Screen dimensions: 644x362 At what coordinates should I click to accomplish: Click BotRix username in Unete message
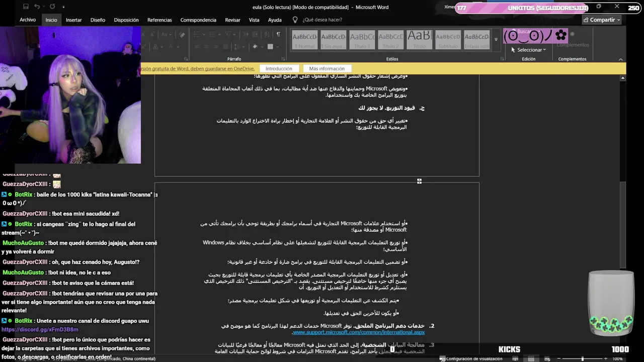pyautogui.click(x=24, y=321)
